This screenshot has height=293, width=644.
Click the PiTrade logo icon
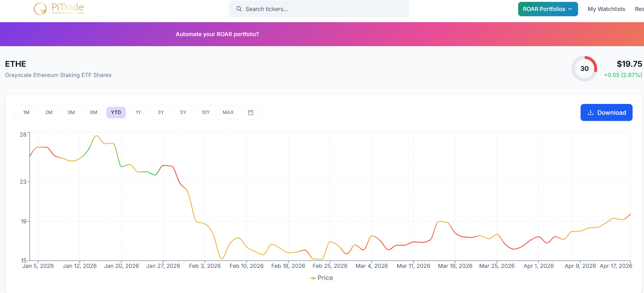point(40,9)
